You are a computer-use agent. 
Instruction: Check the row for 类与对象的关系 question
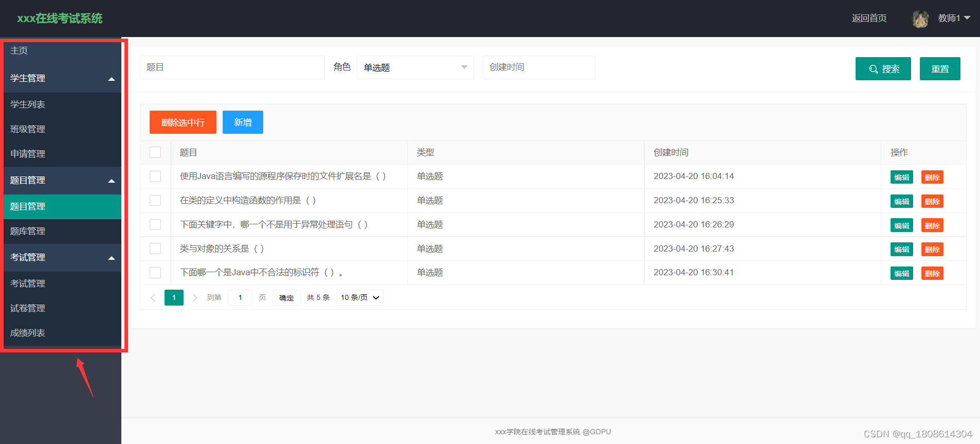[155, 248]
